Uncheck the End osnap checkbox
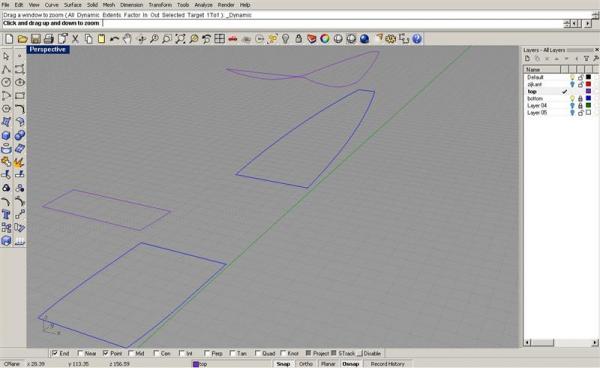The width and height of the screenshot is (600, 368). click(55, 353)
